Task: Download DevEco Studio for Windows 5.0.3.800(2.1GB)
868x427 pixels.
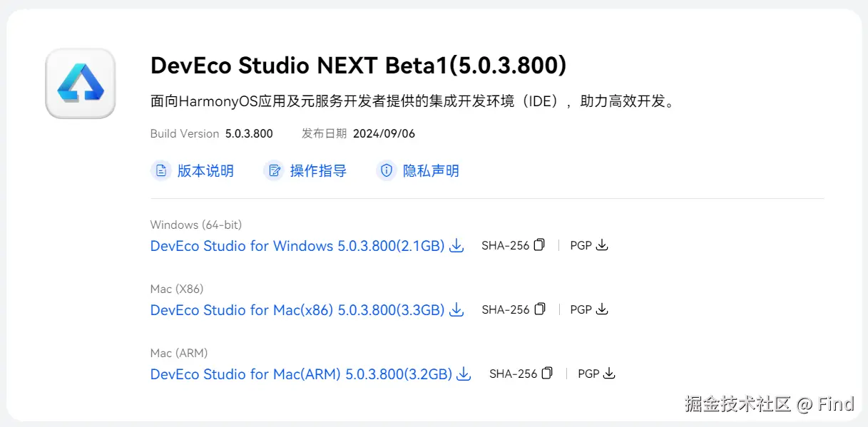Action: (297, 246)
